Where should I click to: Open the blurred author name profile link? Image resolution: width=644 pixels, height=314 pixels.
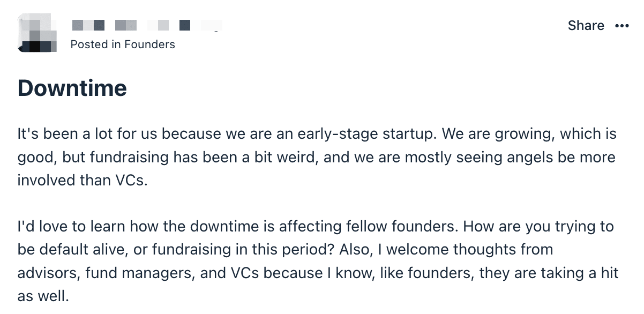(146, 25)
